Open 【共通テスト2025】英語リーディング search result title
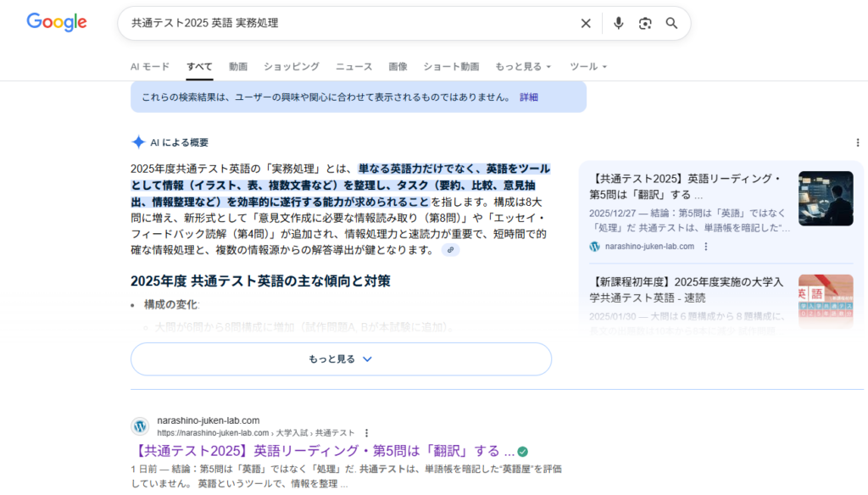This screenshot has height=495, width=868. click(x=324, y=450)
